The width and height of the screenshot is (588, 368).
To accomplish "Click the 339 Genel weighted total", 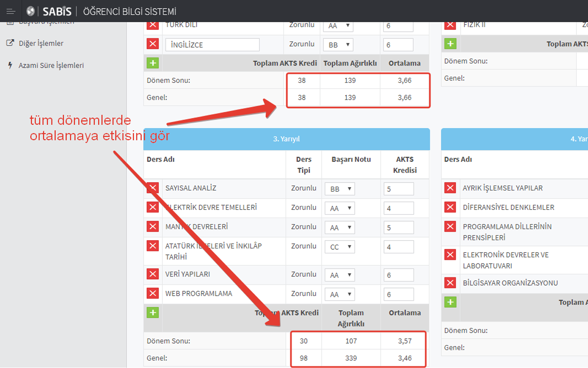I will [351, 358].
